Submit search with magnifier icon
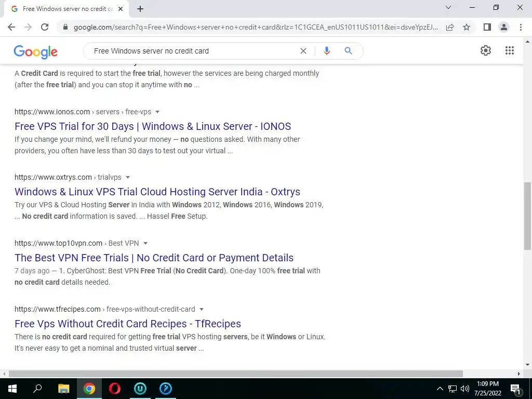Screen dimensions: 532x399 tap(348, 51)
